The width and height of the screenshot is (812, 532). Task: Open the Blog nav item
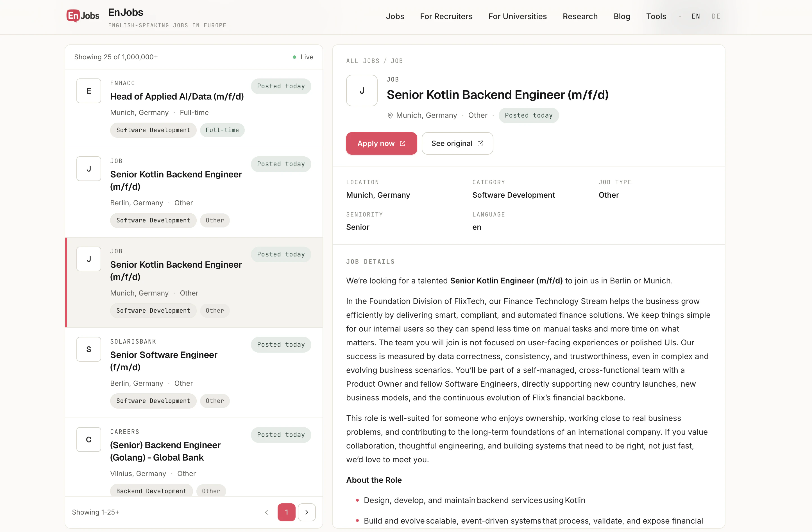click(x=622, y=16)
